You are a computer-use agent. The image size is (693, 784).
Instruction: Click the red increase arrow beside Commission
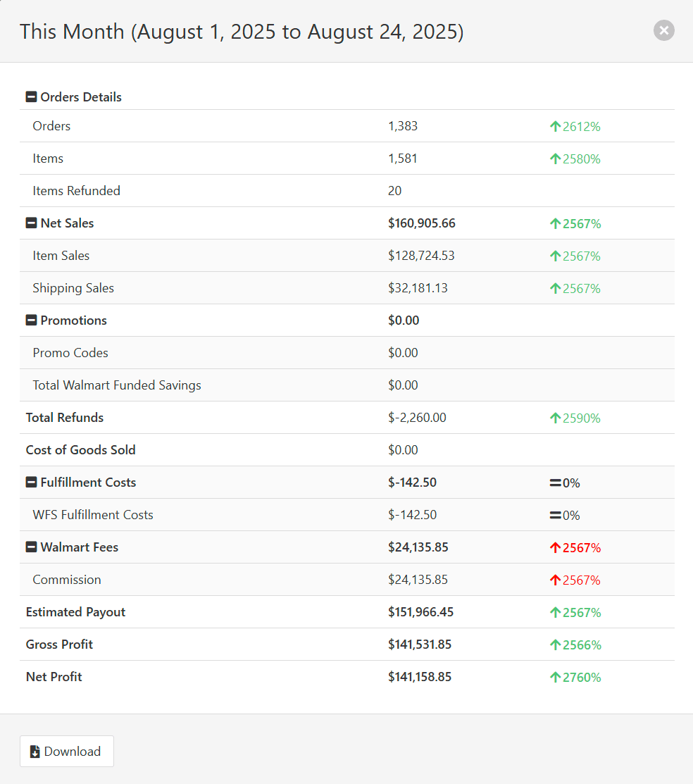tap(556, 580)
